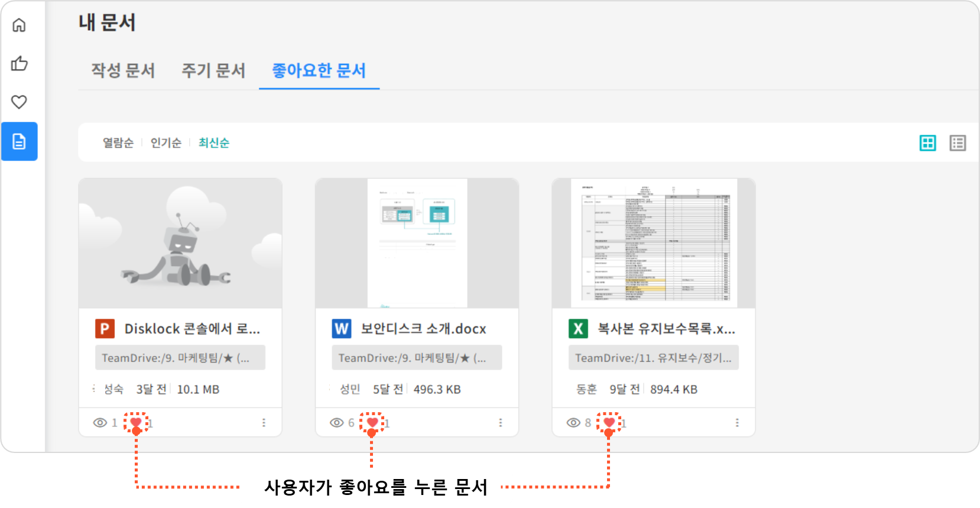
Task: Select the document icon in sidebar
Action: click(x=19, y=141)
